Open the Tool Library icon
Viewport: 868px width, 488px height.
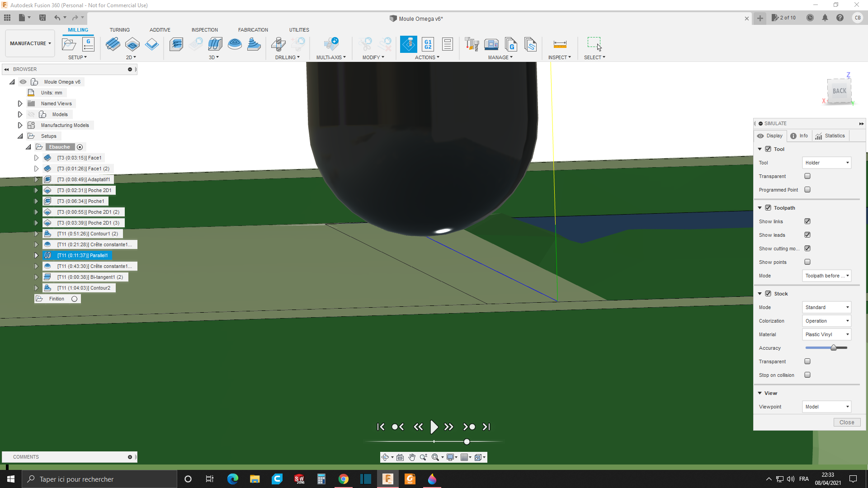coord(472,44)
